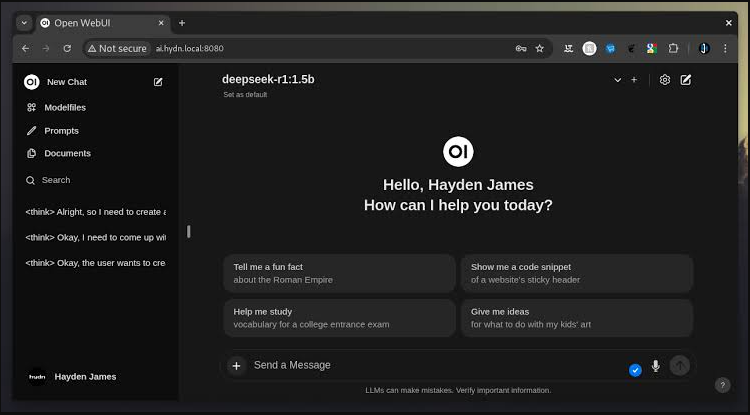The width and height of the screenshot is (750, 415).
Task: Click the browser forward arrow
Action: (46, 48)
